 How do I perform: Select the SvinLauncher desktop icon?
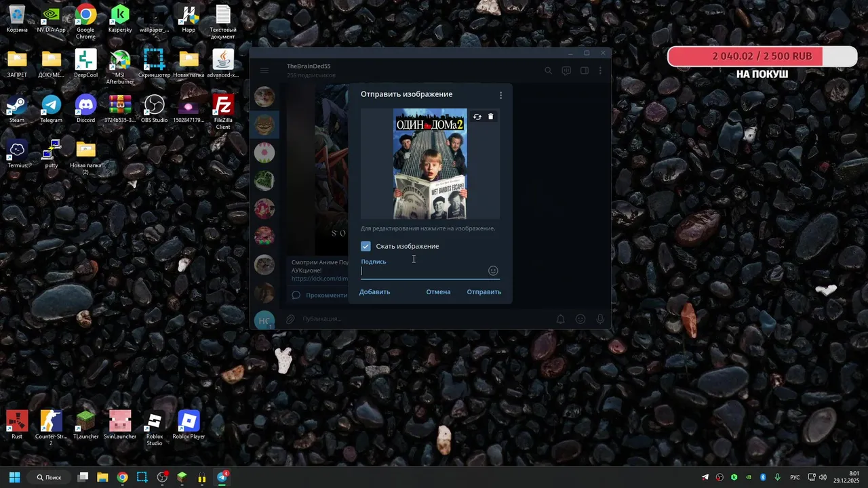[x=120, y=425]
